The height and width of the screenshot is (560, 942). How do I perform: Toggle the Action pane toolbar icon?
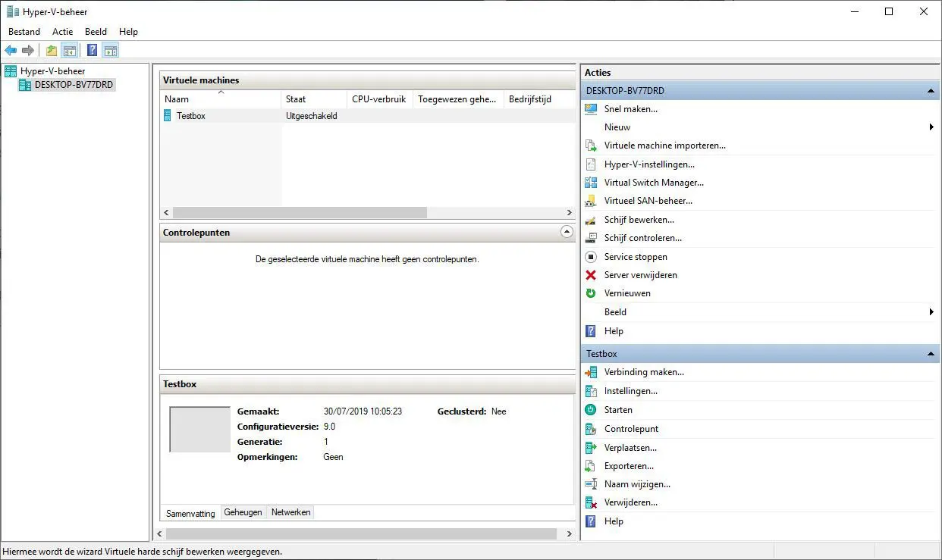[x=111, y=51]
